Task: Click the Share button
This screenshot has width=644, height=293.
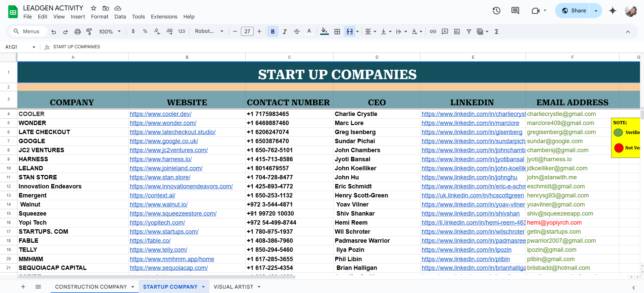Action: [574, 11]
